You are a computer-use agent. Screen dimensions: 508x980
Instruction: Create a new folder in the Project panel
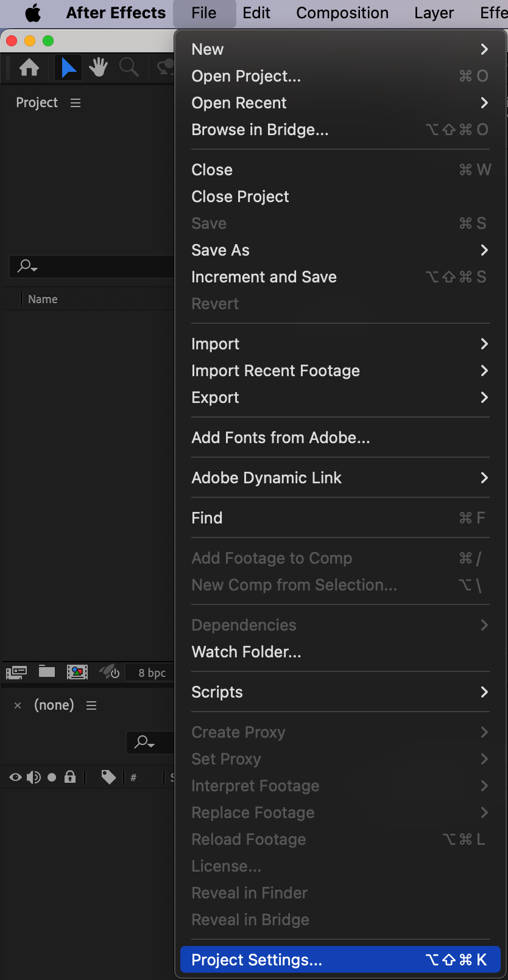click(47, 671)
